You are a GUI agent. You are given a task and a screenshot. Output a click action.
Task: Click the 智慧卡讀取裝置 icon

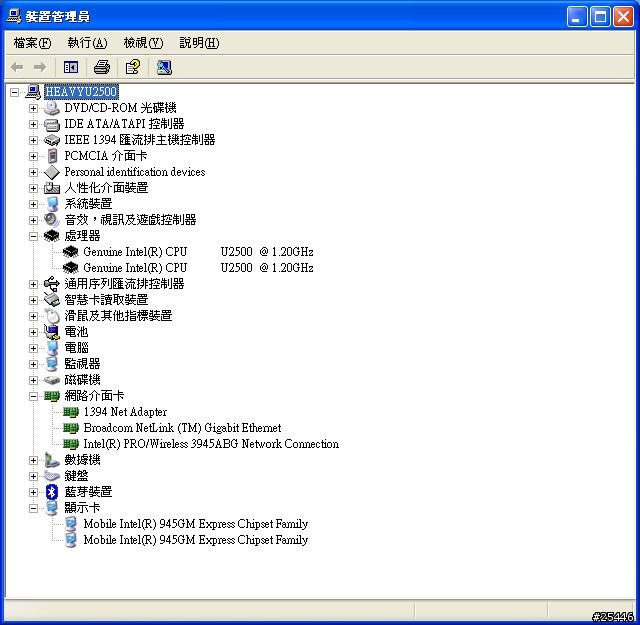(x=52, y=300)
